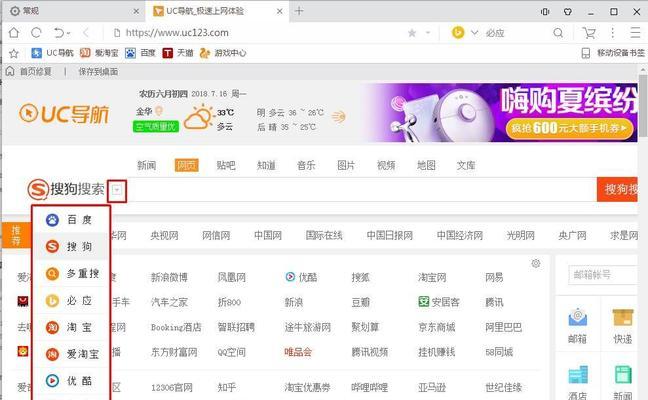Open the shopping cart icon
Viewport: 648px width, 400px height.
click(x=589, y=33)
